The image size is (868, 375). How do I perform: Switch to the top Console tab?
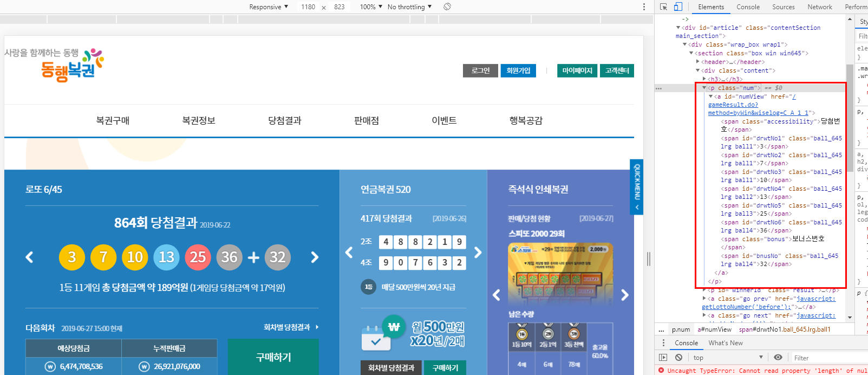[748, 7]
